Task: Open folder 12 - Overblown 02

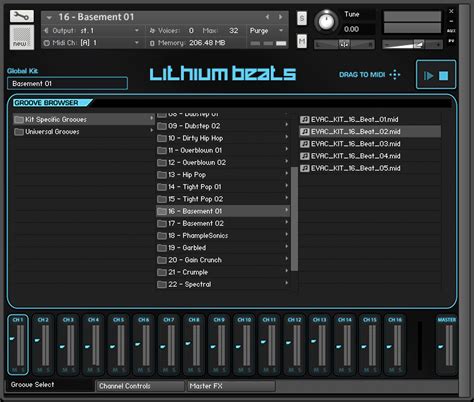Action: tap(223, 163)
